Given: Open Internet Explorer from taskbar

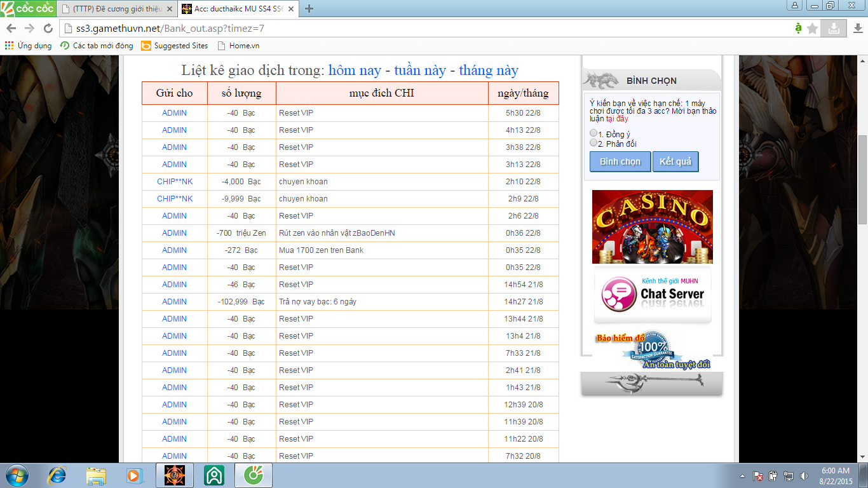Looking at the screenshot, I should click(58, 475).
